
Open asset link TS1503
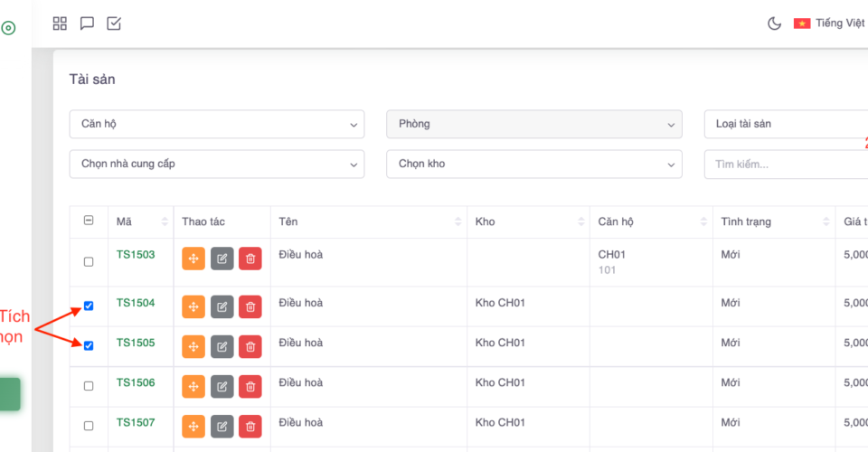pos(136,255)
